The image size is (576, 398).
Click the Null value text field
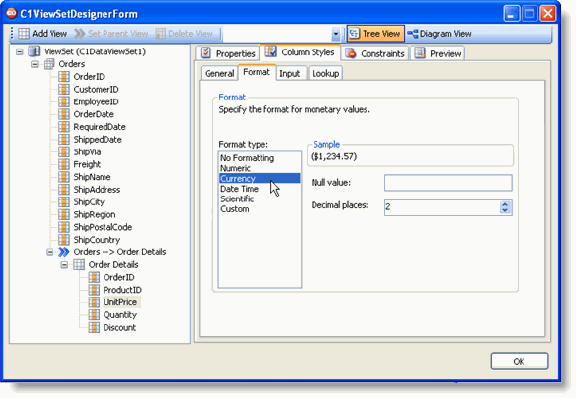pos(448,183)
